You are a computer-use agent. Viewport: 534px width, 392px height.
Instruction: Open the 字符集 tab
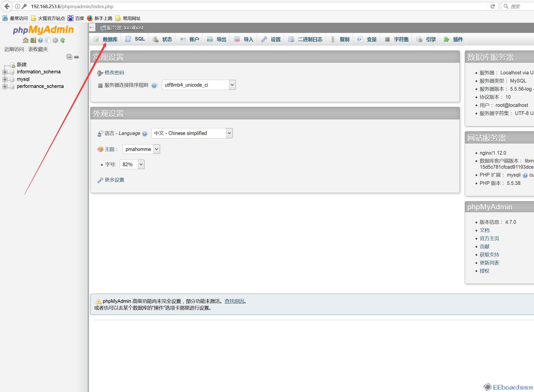point(396,39)
